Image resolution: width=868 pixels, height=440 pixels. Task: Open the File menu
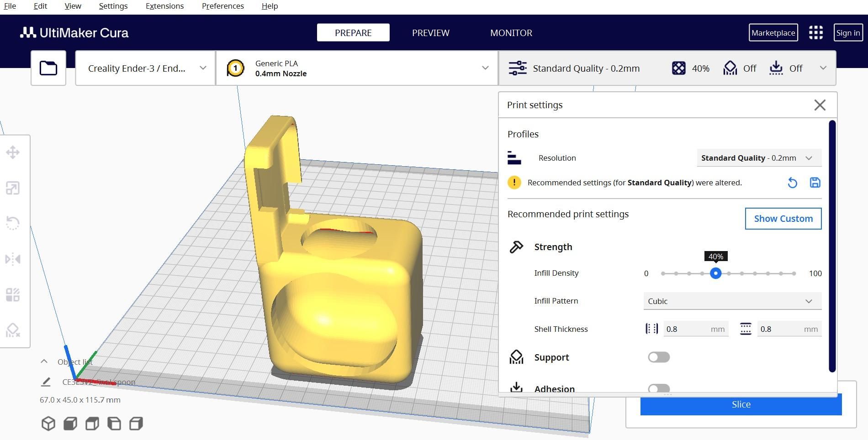pos(10,6)
